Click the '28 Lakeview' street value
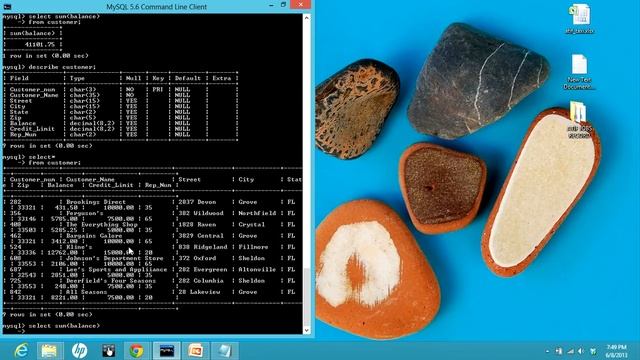The width and height of the screenshot is (640, 360). pos(199,292)
